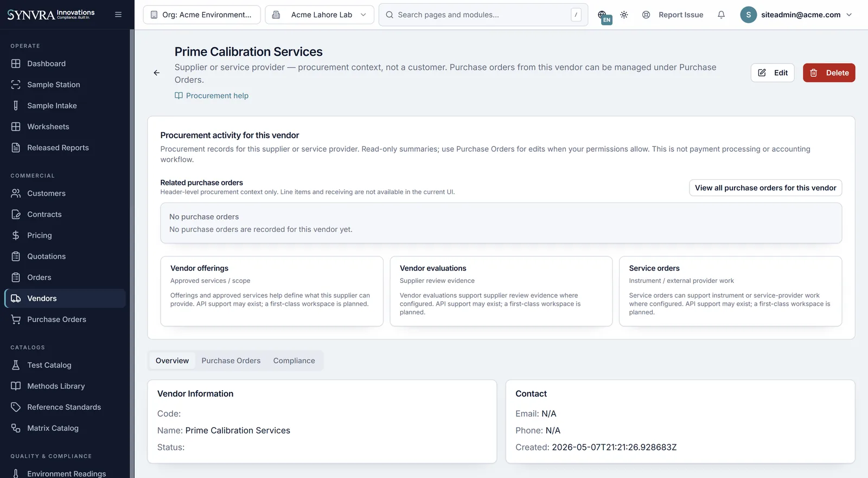Focus the Search pages and modules field
The image size is (868, 478).
point(483,15)
